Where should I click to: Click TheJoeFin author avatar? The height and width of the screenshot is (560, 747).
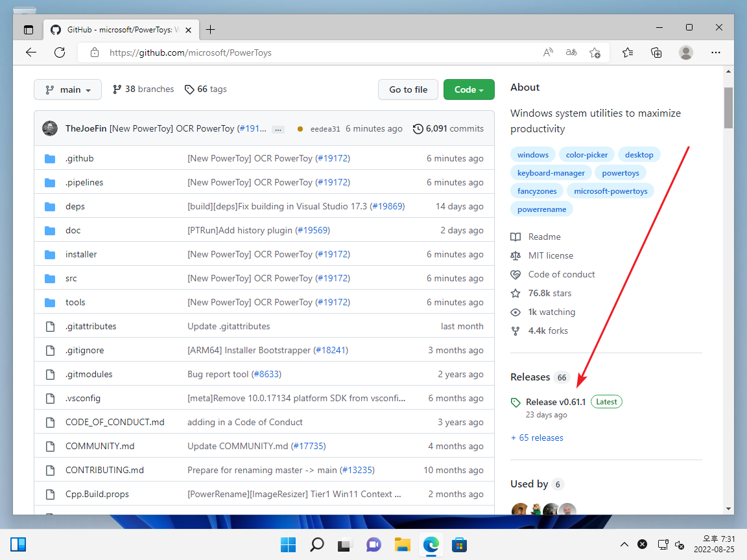tap(50, 128)
